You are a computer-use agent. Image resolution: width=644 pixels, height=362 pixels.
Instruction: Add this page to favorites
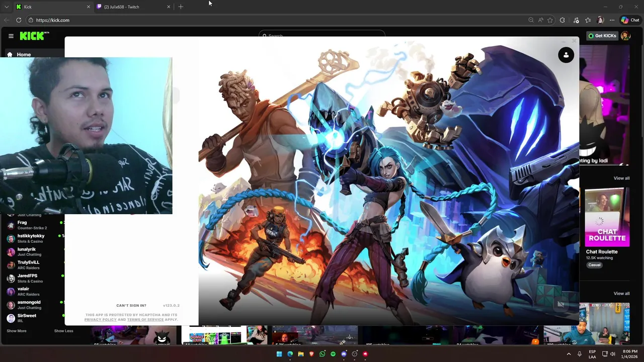pos(550,20)
